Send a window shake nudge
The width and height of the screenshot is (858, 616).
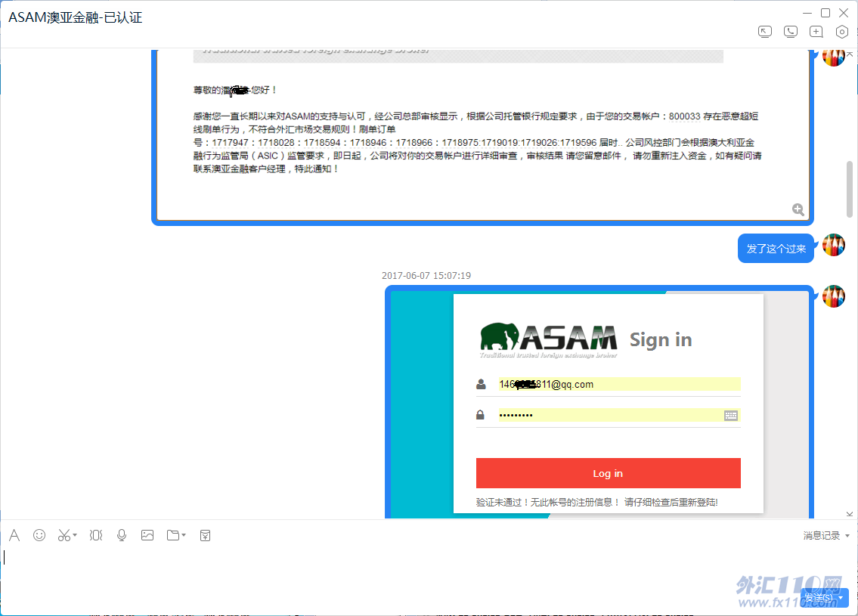(x=96, y=535)
